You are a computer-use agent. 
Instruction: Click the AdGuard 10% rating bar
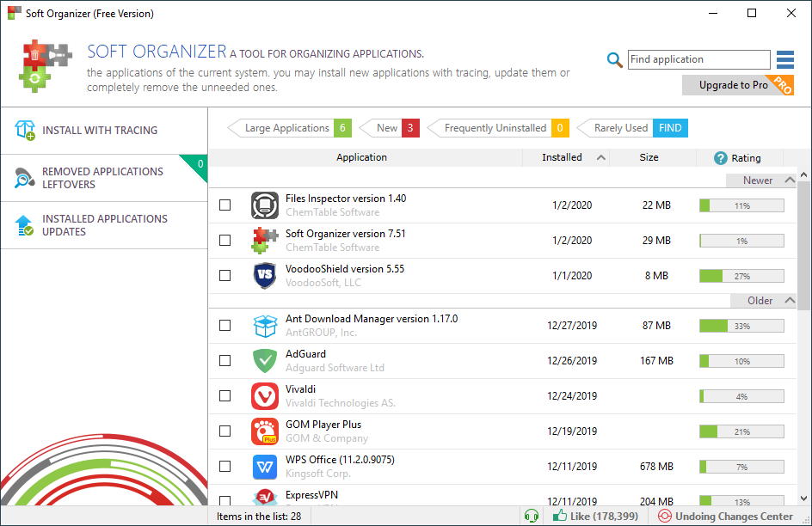pyautogui.click(x=741, y=362)
